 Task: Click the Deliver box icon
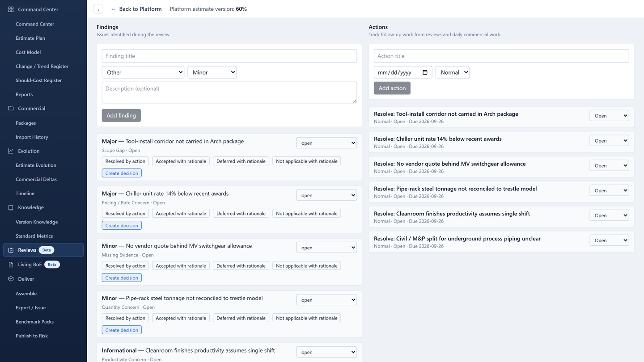(11, 279)
